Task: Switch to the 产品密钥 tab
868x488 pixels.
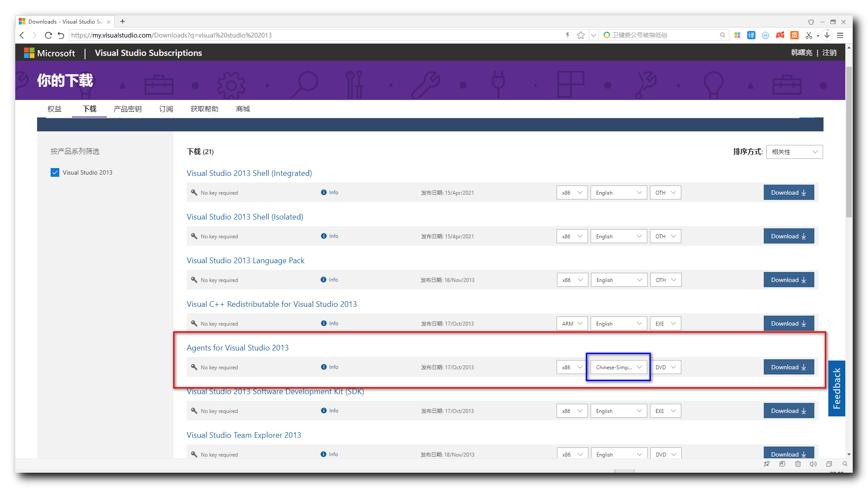Action: pyautogui.click(x=127, y=109)
